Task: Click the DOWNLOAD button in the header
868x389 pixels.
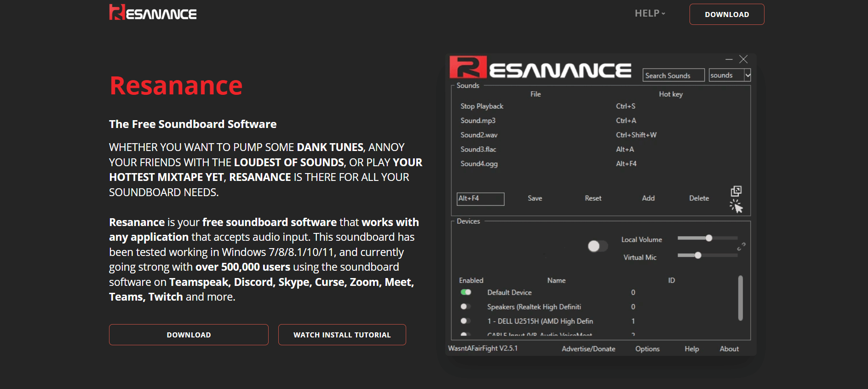Action: [x=727, y=14]
